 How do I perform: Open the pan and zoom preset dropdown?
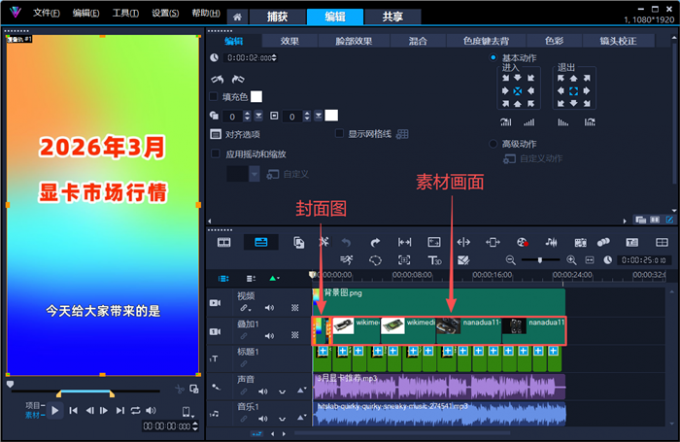click(x=254, y=174)
